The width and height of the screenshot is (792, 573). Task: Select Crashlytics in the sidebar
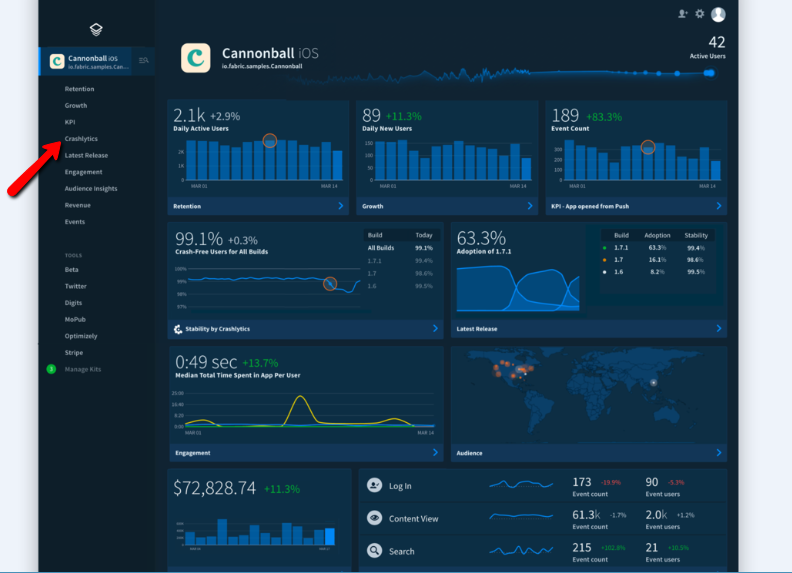point(81,139)
